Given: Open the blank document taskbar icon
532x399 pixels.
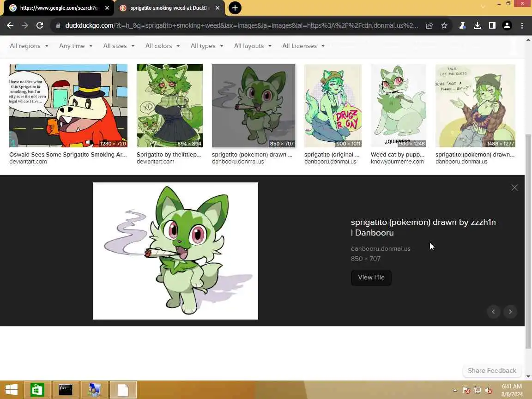Looking at the screenshot, I should click(123, 390).
